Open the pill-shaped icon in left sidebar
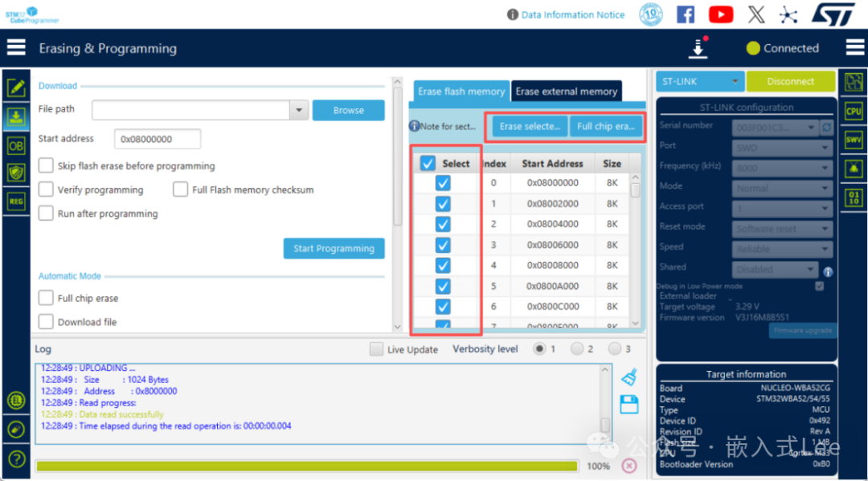The height and width of the screenshot is (481, 868). coord(16,430)
